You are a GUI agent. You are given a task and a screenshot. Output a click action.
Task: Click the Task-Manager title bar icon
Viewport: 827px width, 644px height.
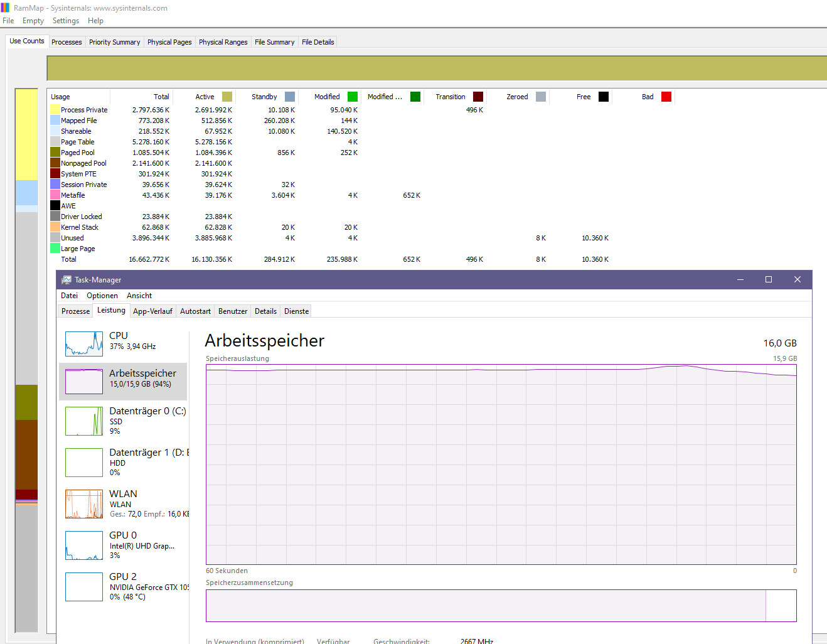tap(67, 280)
